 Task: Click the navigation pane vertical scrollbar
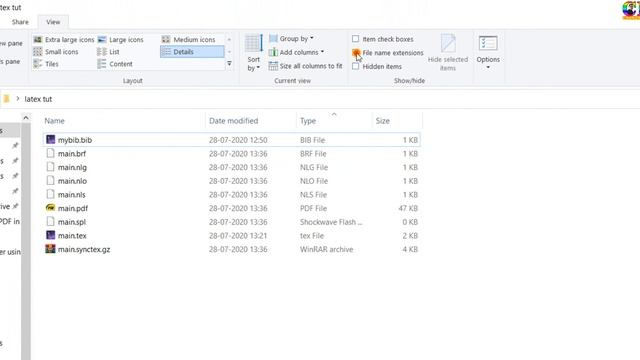click(26, 241)
